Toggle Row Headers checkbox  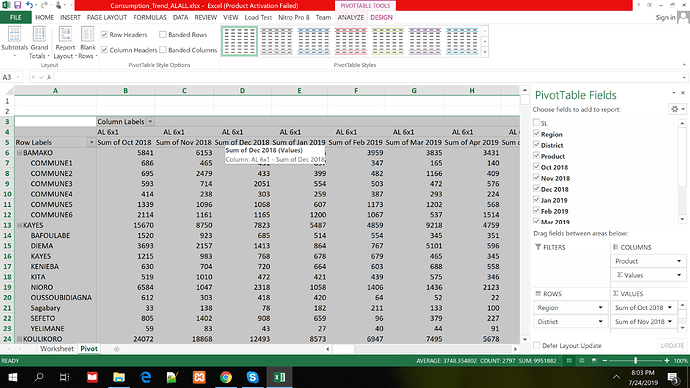104,34
